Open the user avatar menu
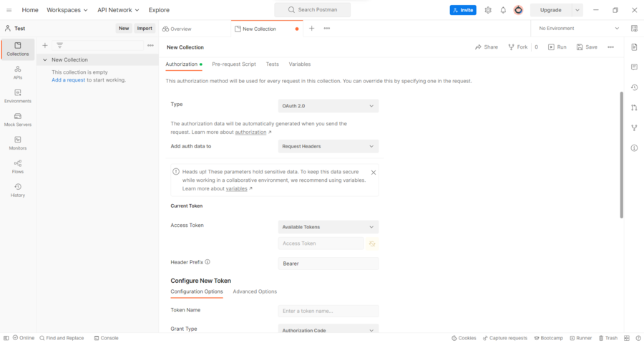Viewport: 644px width, 343px height. pos(518,10)
